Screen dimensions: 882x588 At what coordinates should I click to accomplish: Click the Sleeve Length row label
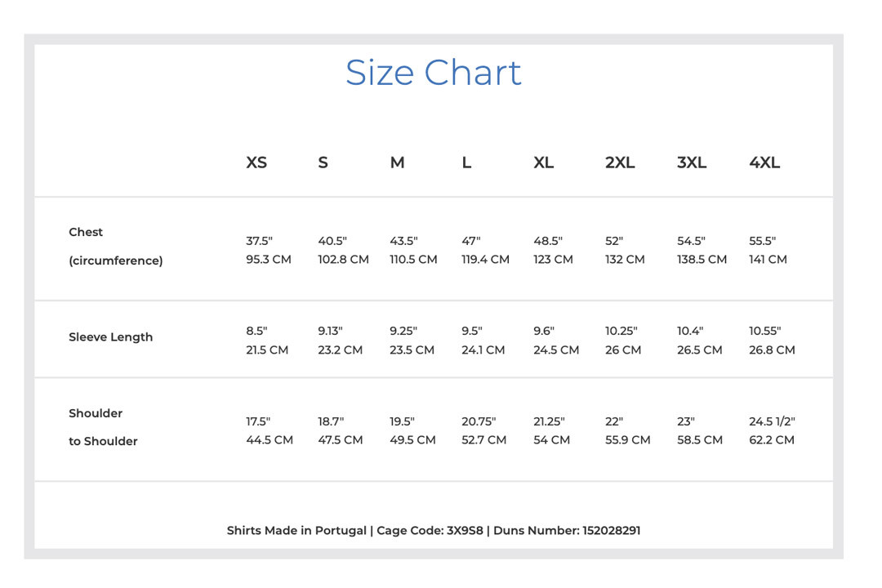pyautogui.click(x=111, y=337)
